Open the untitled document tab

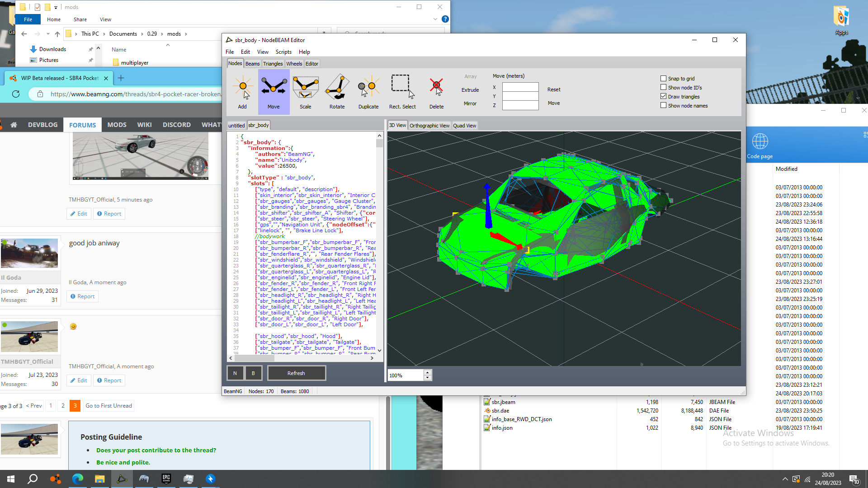[236, 126]
